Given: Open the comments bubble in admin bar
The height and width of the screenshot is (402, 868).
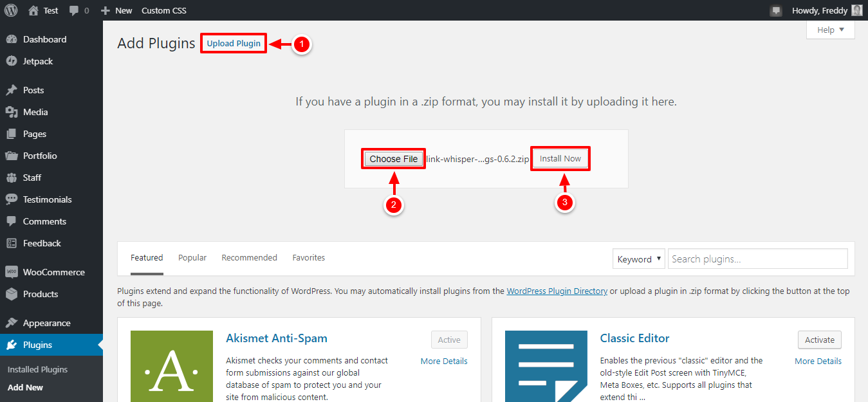Looking at the screenshot, I should pyautogui.click(x=74, y=11).
